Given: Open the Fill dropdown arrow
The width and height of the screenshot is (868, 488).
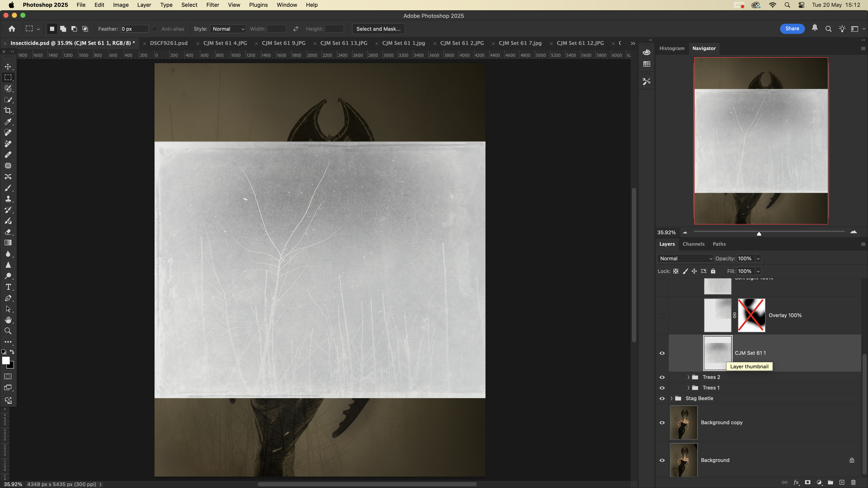Looking at the screenshot, I should [758, 271].
